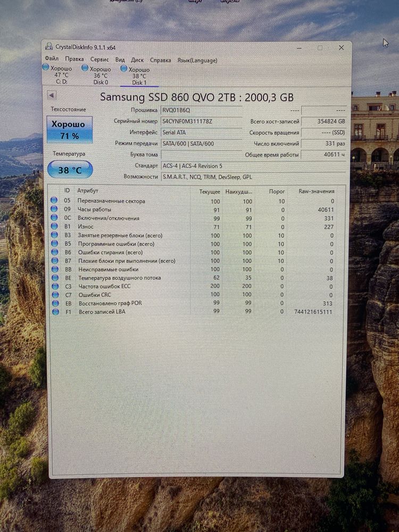399x532 pixels.
Task: Close the CrystalDiskInfo window
Action: click(341, 48)
